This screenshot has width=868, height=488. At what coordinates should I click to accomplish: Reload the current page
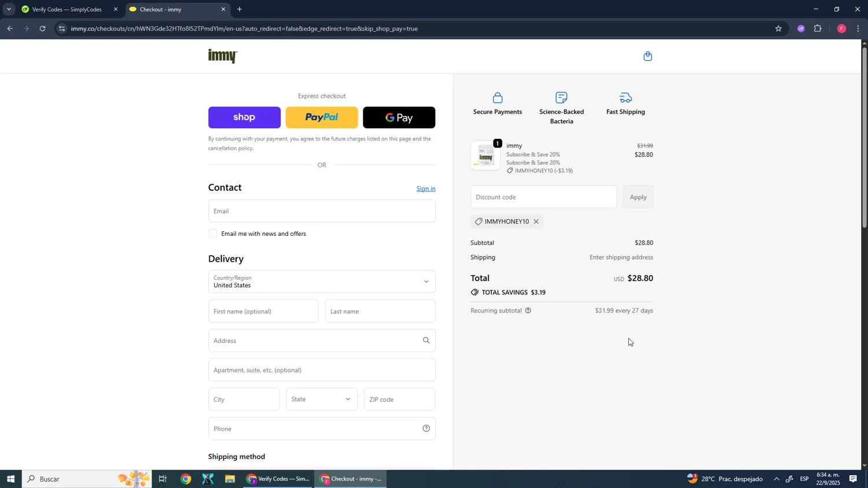point(42,28)
